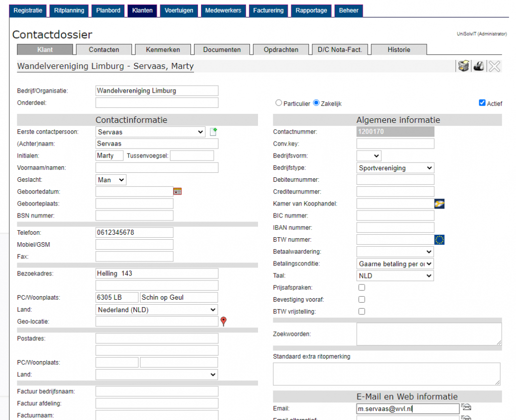Switch to the Opdrachten tab

[281, 50]
